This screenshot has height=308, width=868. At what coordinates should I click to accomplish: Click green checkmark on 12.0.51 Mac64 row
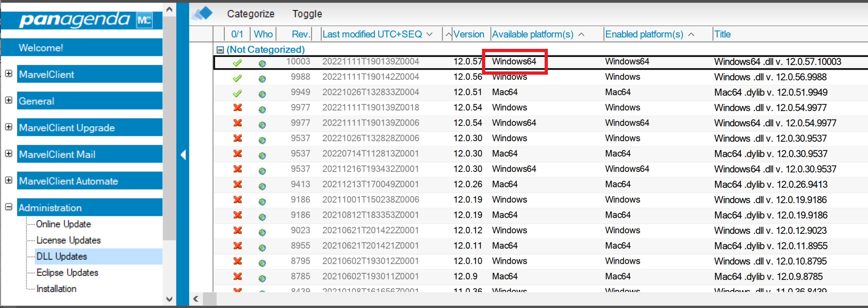tap(237, 93)
